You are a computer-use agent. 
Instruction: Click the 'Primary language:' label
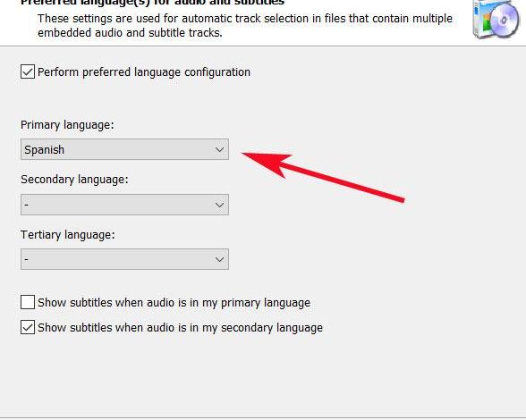coord(67,125)
